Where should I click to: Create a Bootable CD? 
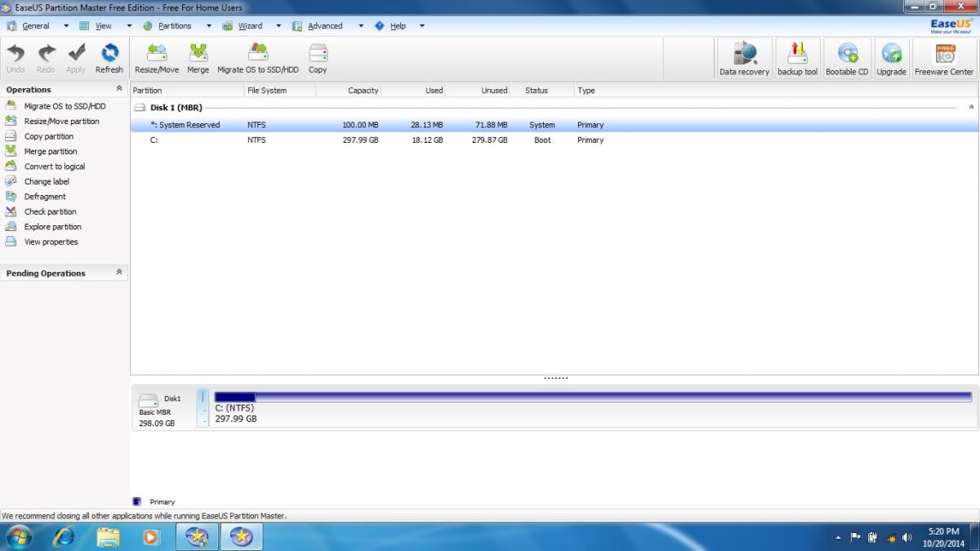coord(847,59)
